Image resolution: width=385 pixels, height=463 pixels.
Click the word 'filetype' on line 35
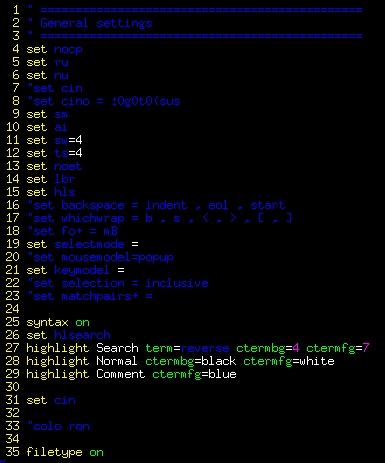[x=54, y=453]
